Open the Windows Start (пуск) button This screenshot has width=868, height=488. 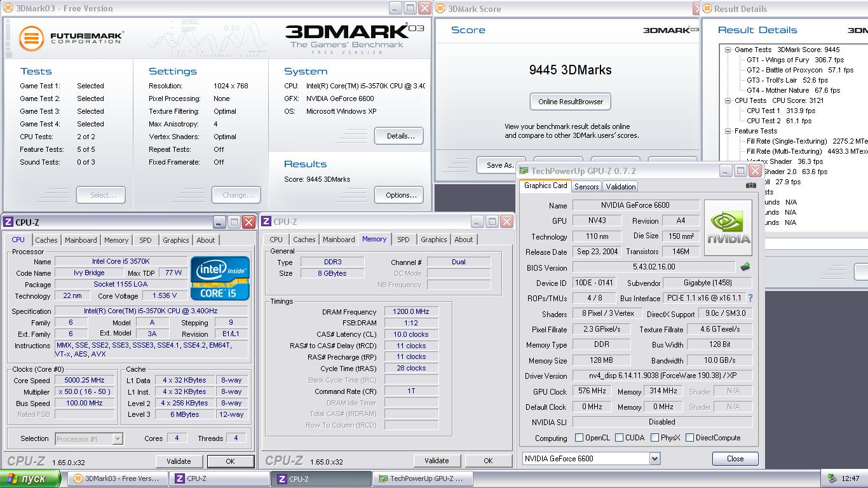pos(30,478)
